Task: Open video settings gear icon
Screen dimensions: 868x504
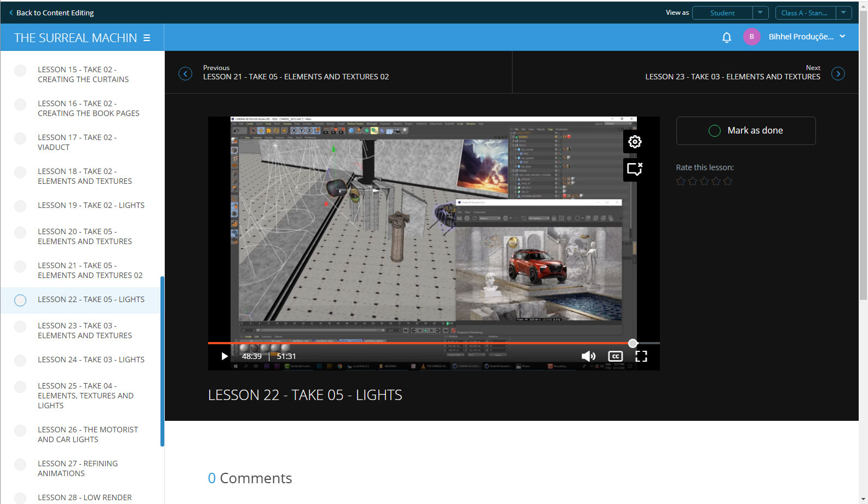Action: tap(635, 142)
